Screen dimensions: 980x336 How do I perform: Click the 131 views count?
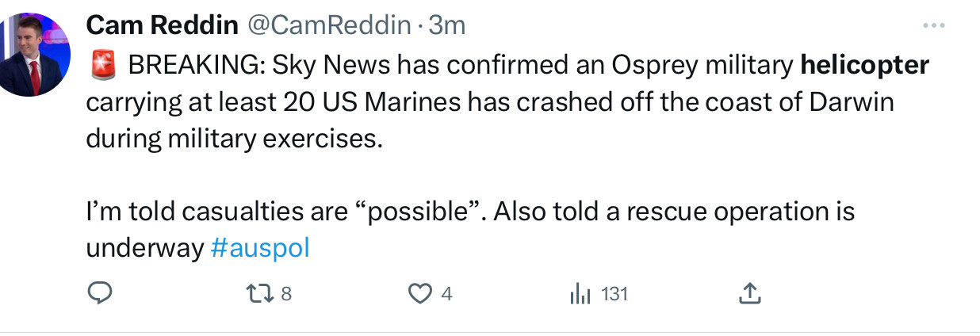pos(614,294)
